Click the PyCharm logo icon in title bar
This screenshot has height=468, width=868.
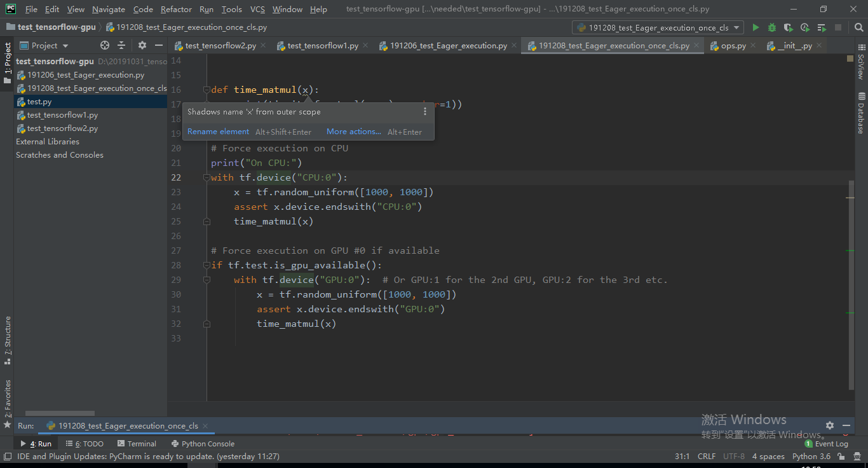click(10, 9)
